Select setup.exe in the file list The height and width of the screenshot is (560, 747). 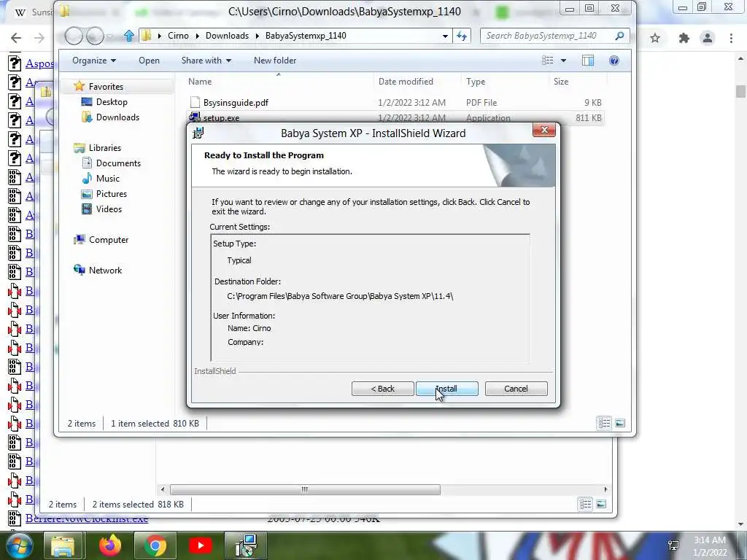(221, 117)
